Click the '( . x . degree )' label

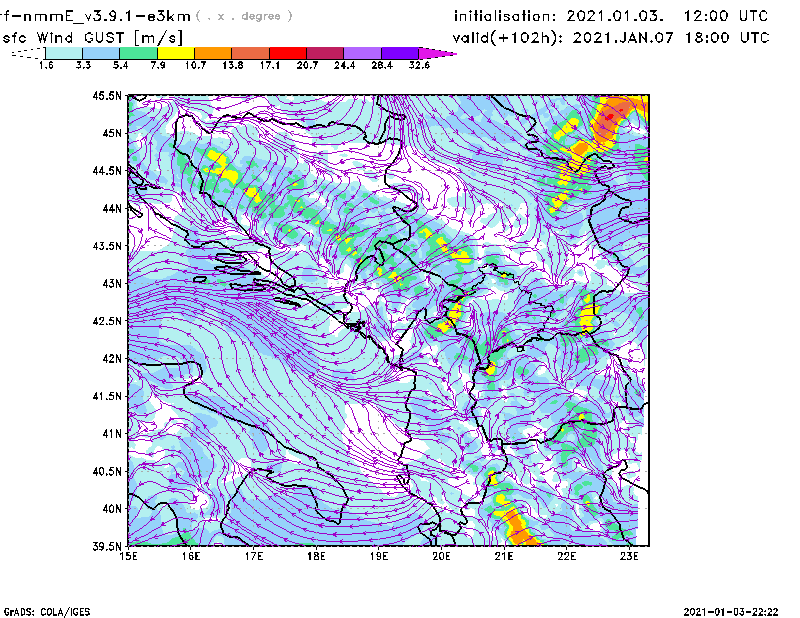pyautogui.click(x=245, y=16)
